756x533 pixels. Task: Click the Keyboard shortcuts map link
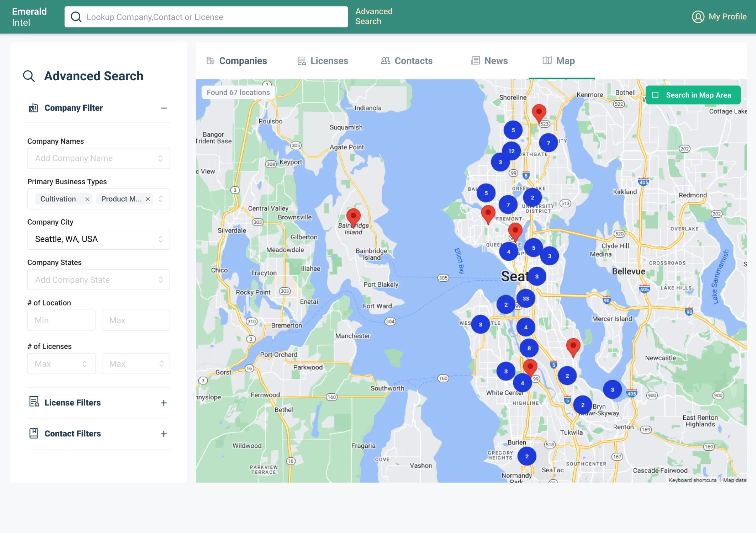pyautogui.click(x=692, y=480)
